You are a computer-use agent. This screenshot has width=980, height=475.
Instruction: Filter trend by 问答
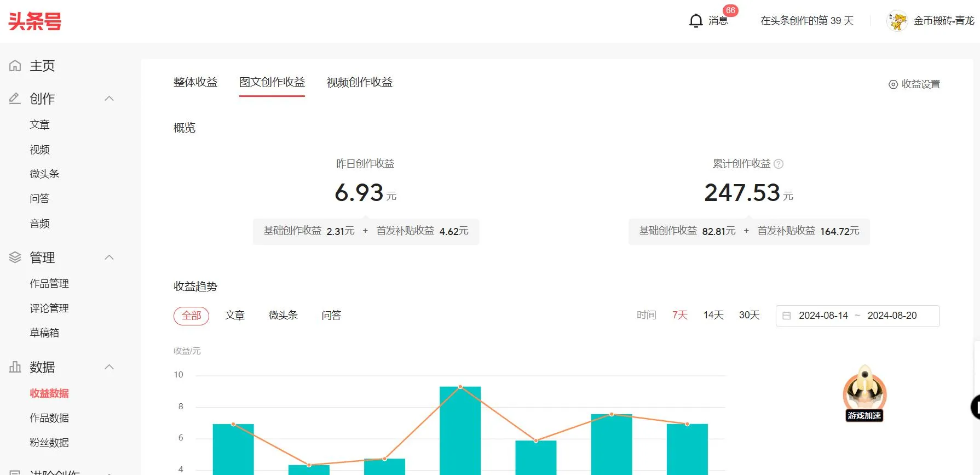331,316
